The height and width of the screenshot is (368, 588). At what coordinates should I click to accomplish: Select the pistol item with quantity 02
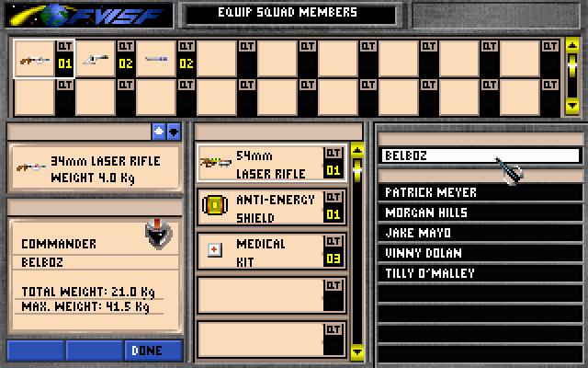click(x=96, y=59)
